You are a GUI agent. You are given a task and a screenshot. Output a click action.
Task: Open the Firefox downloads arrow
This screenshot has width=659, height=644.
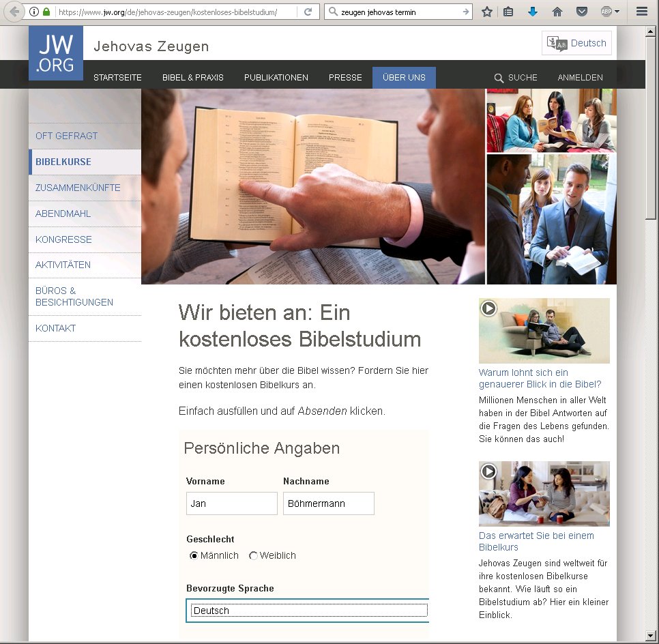(x=533, y=12)
